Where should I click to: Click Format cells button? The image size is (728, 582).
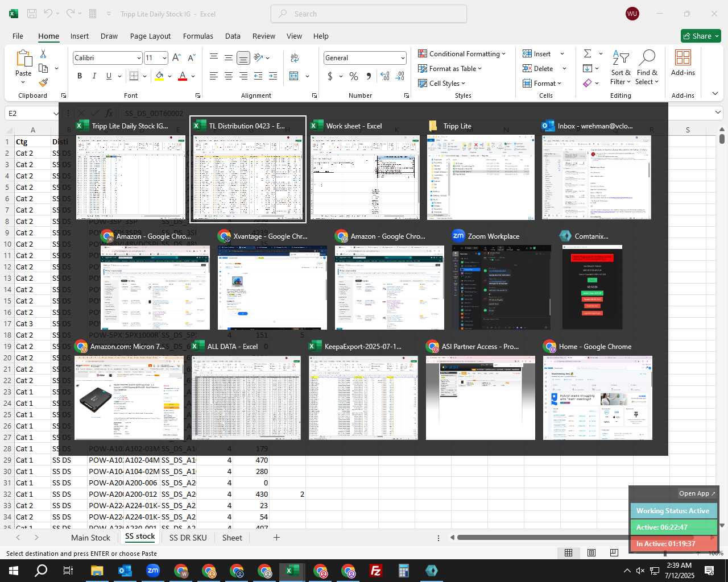(542, 83)
